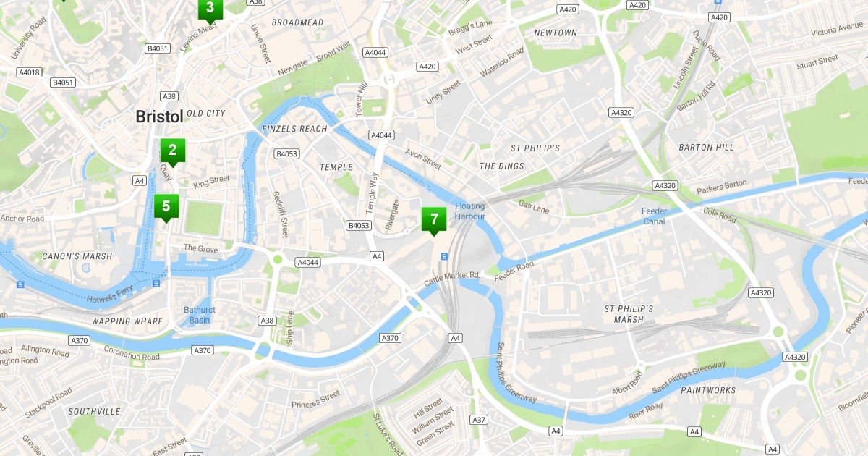Select green map marker number 3

pos(210,7)
